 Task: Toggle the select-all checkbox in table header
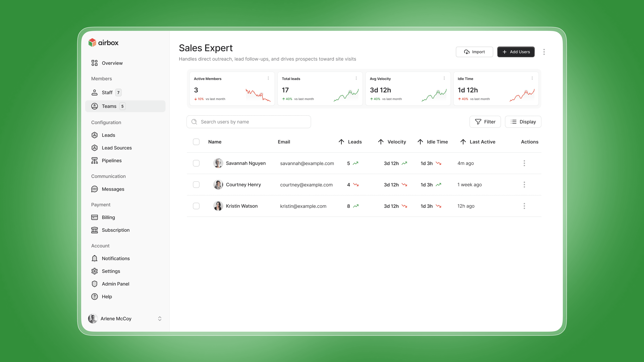click(196, 142)
